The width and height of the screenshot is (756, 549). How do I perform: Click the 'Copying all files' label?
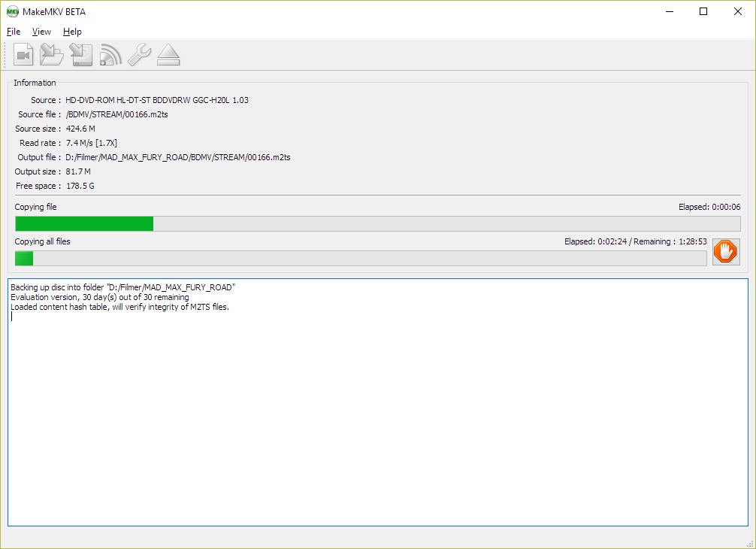click(42, 241)
